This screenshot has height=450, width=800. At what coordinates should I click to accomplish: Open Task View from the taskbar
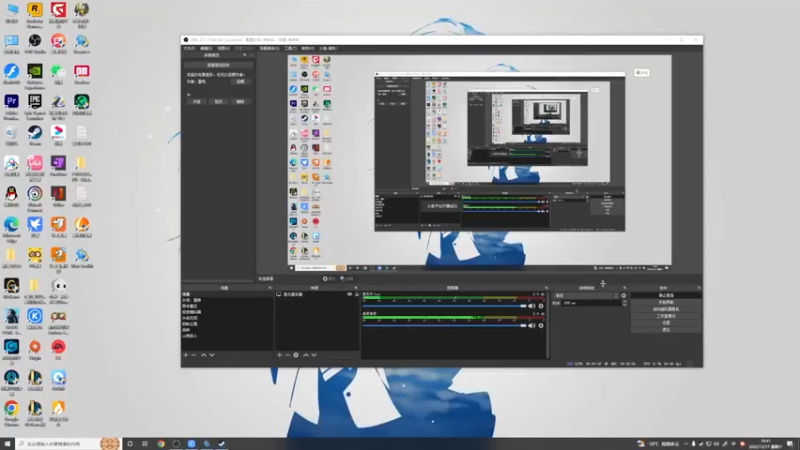[x=145, y=444]
